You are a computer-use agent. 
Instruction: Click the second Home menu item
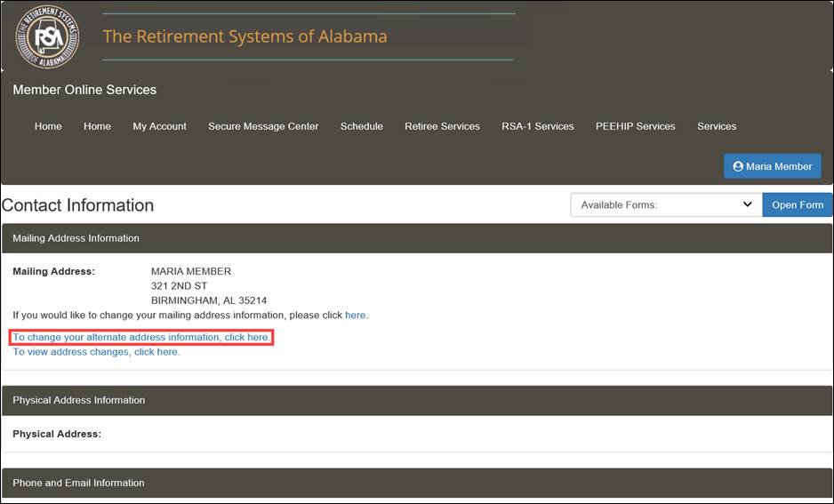click(97, 126)
